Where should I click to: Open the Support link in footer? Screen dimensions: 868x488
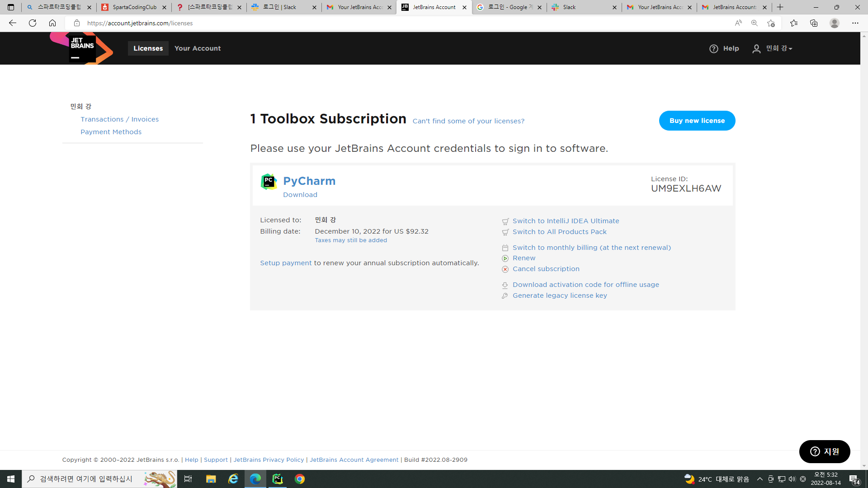coord(216,460)
